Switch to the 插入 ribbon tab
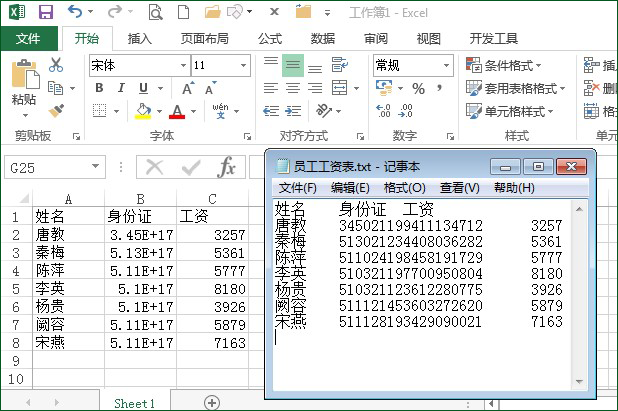 tap(140, 39)
